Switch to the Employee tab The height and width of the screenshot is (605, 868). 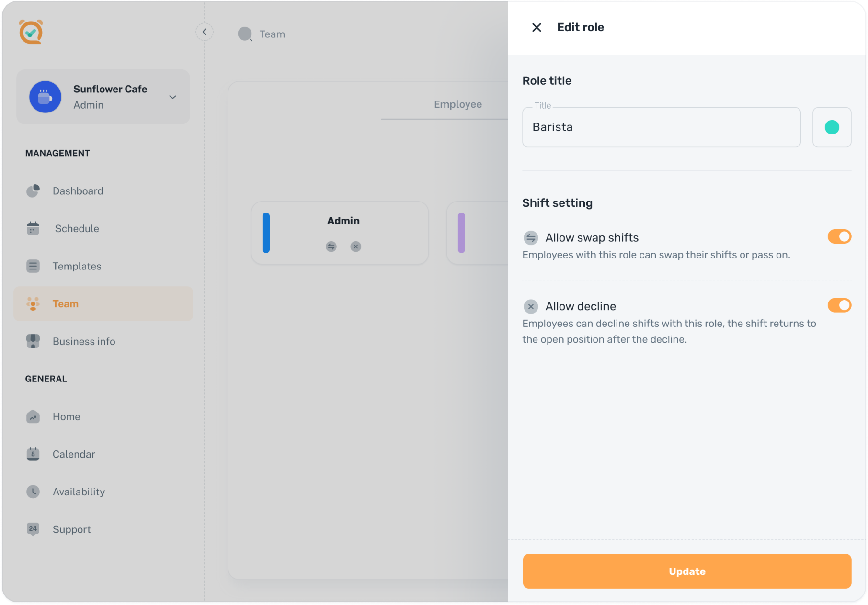(x=457, y=104)
